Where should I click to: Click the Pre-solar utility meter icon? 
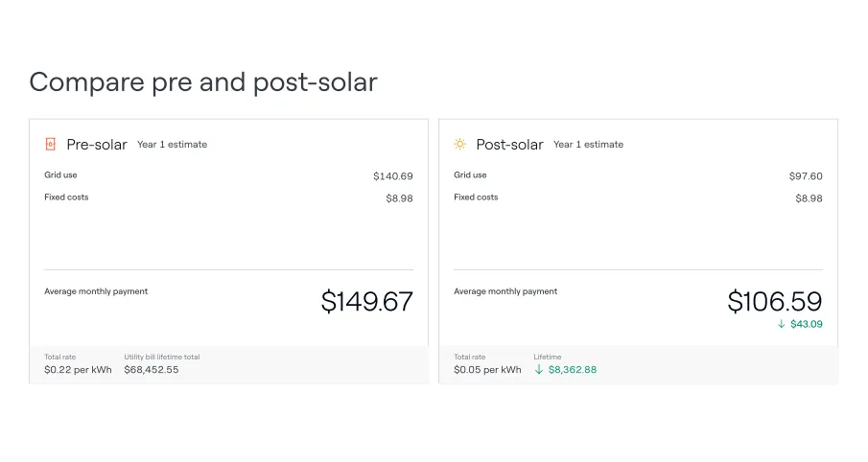[x=51, y=145]
